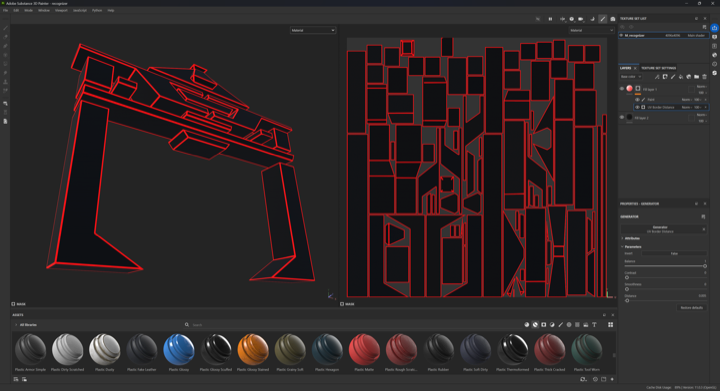Switch to Painting mode brush icon

(602, 19)
